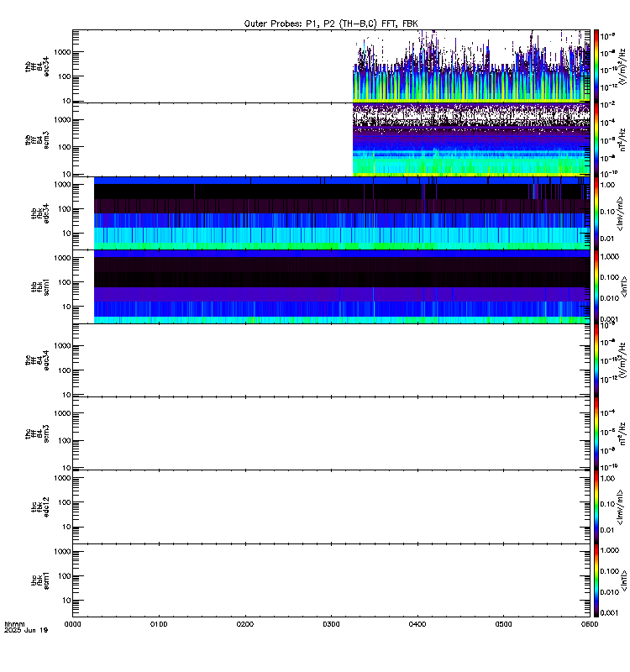Select the thc fbk edc12 panel label
This screenshot has height=672, width=630.
coord(40,507)
